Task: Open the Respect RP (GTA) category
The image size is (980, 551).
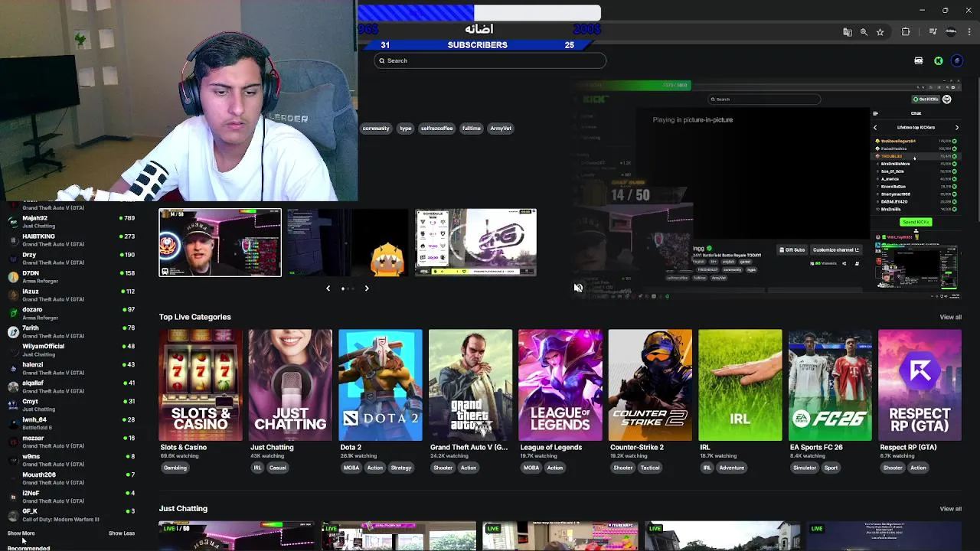Action: [x=920, y=385]
